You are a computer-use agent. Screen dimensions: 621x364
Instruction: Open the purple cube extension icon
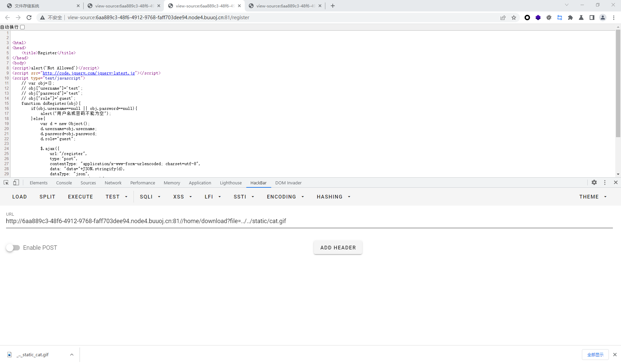tap(538, 18)
